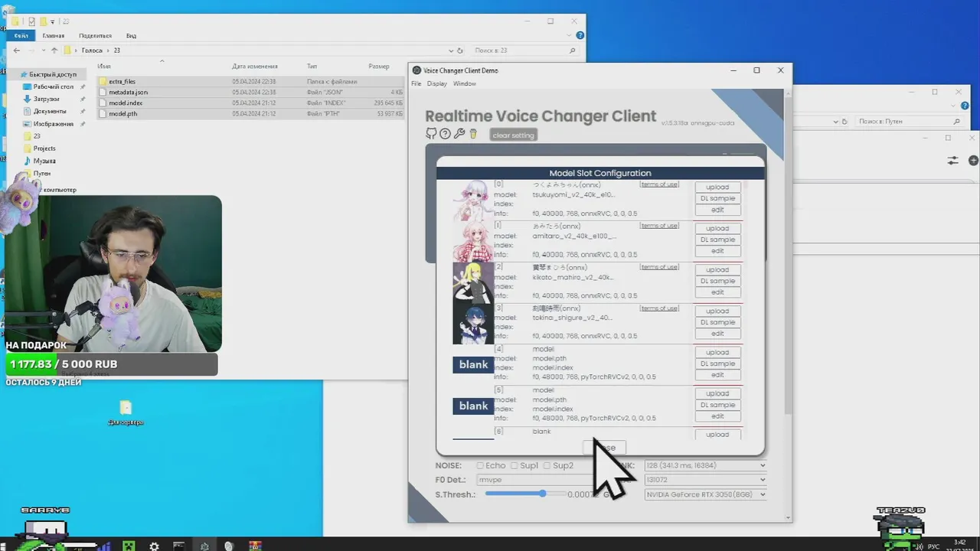980x551 pixels.
Task: Refresh the Explorer folder view
Action: click(x=459, y=51)
